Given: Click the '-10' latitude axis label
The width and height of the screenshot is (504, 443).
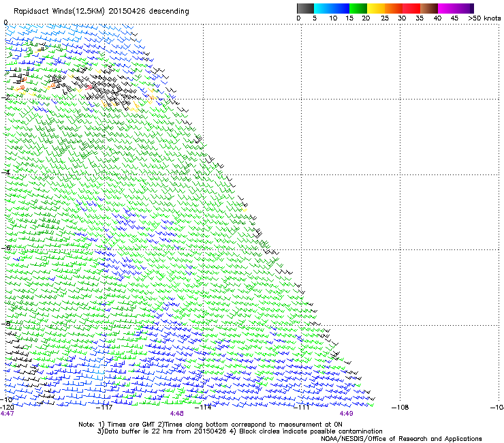Looking at the screenshot, I should [6, 399].
